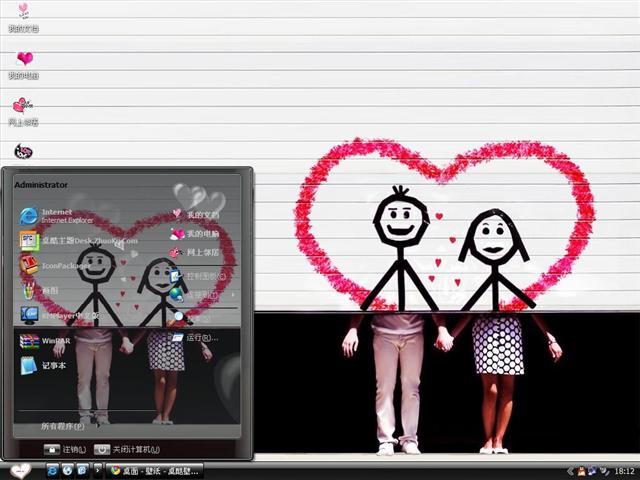Open Internet Explorer from Start menu
Screen dimensions: 640x480
coord(57,216)
